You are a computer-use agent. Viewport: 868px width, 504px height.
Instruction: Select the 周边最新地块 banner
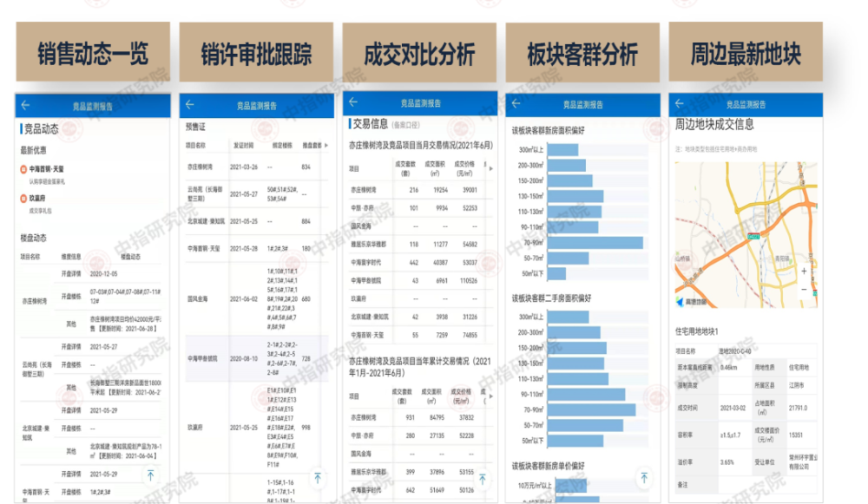pyautogui.click(x=746, y=53)
